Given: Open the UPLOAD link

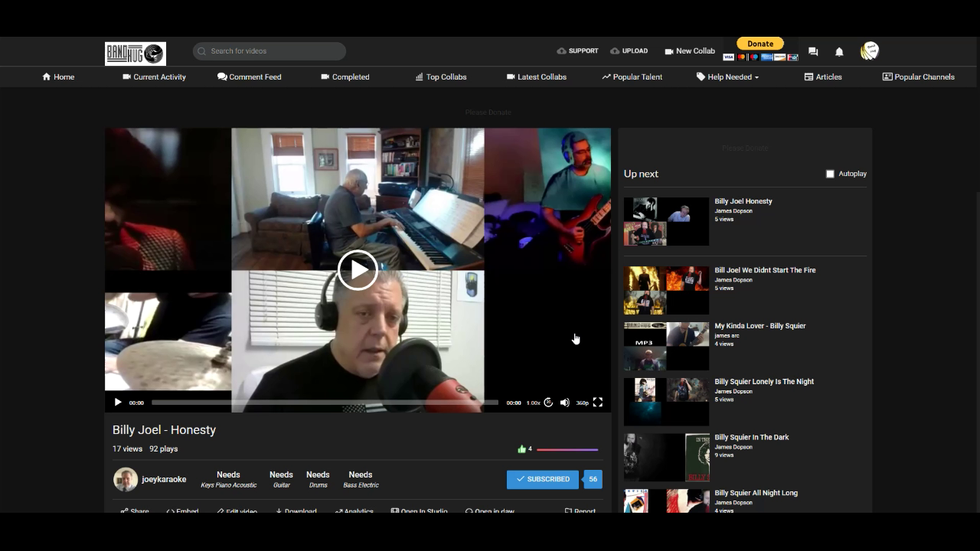Looking at the screenshot, I should [629, 51].
